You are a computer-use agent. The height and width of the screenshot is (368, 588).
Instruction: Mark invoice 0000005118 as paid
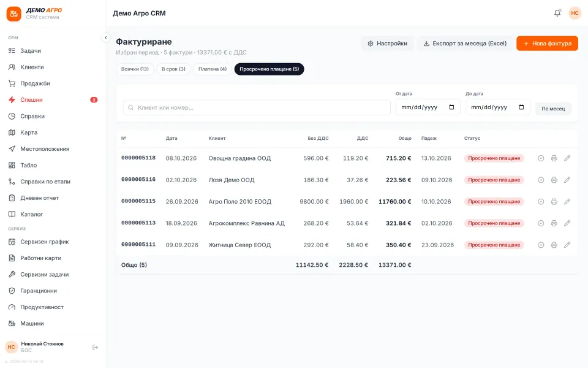(541, 158)
